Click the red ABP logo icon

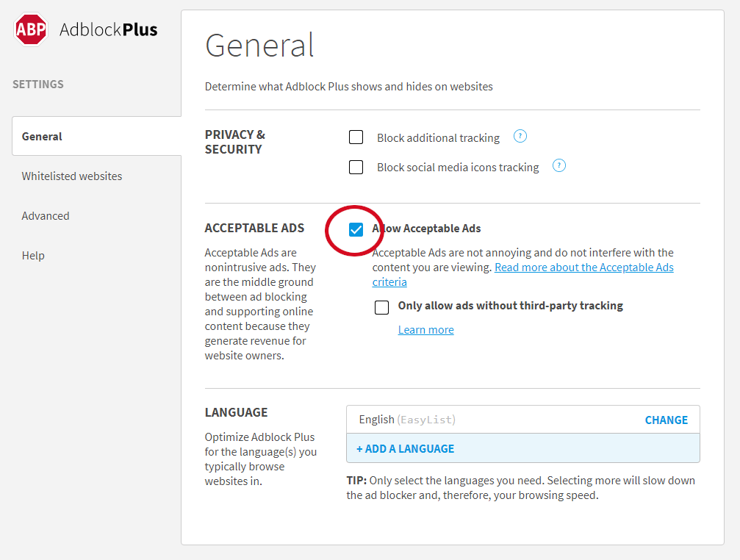(x=31, y=29)
